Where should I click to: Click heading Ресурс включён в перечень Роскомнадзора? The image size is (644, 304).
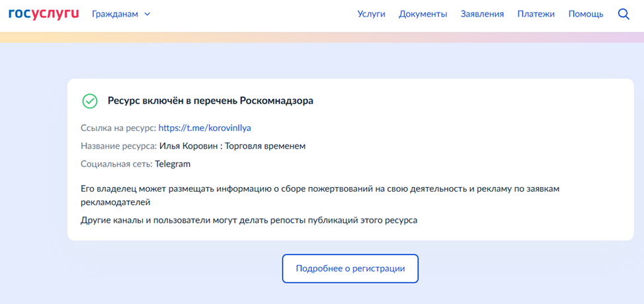211,101
